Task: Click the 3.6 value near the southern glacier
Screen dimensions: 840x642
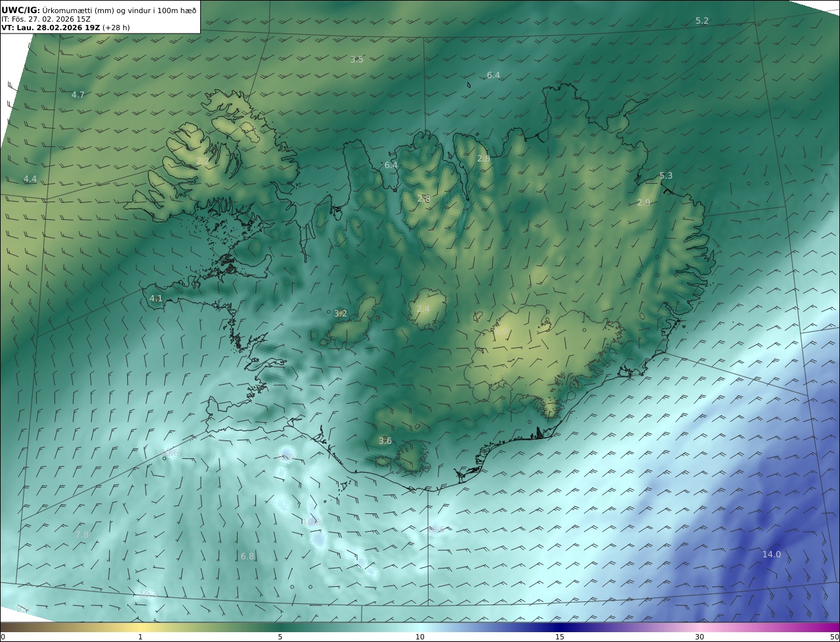Action: pos(385,441)
